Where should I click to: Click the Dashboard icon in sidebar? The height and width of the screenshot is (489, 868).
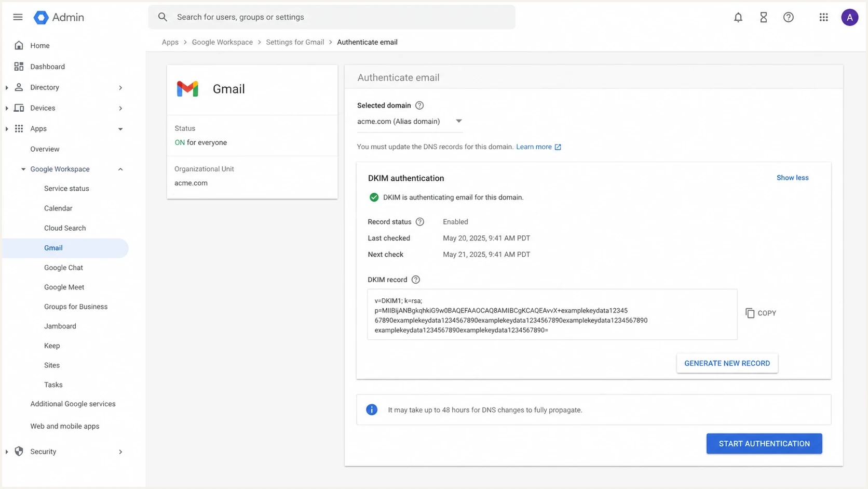pyautogui.click(x=19, y=67)
